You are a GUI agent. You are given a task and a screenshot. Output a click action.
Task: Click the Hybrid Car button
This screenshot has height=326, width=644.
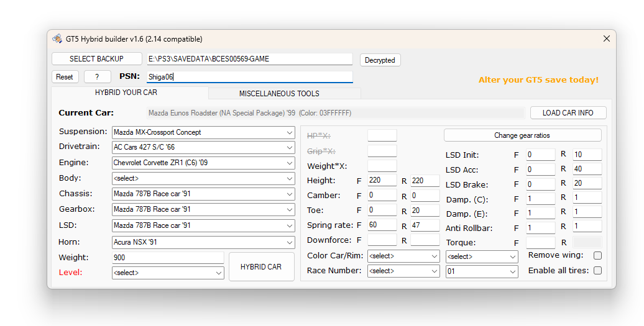pos(261,267)
